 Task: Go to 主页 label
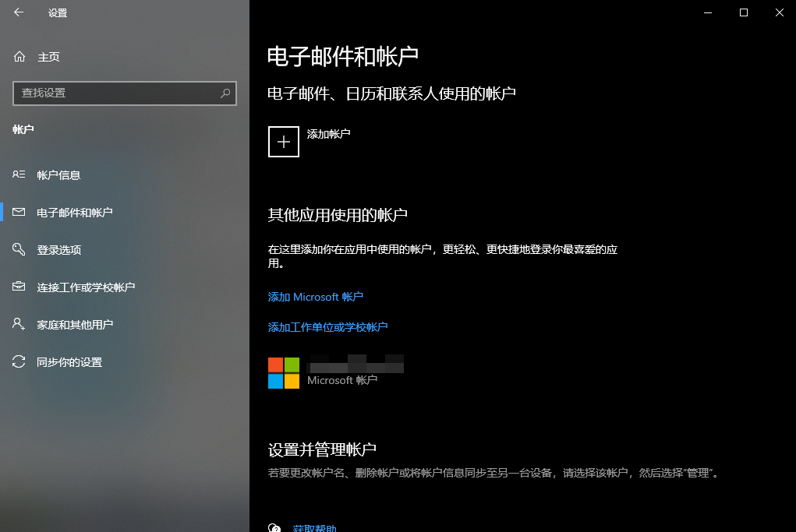(49, 57)
